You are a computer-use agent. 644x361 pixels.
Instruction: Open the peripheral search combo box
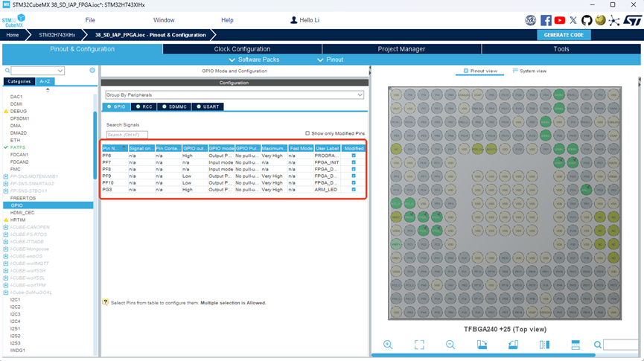[38, 71]
